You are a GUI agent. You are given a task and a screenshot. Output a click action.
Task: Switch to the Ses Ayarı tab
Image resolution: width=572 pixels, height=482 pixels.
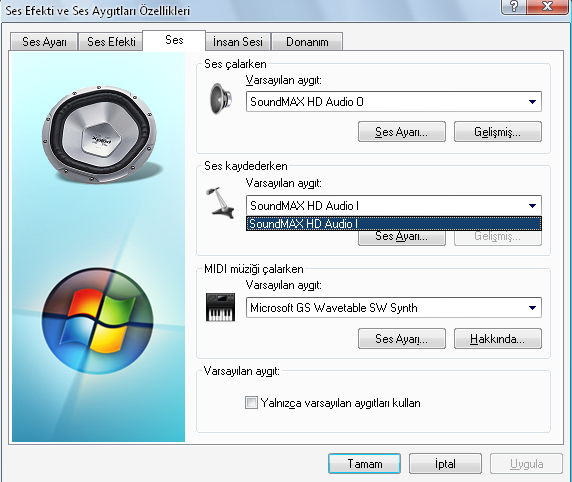pyautogui.click(x=44, y=42)
